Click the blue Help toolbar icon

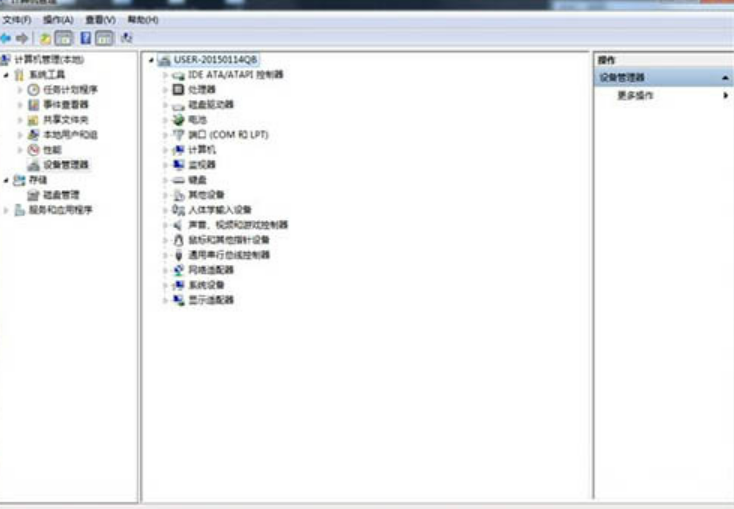pos(86,38)
